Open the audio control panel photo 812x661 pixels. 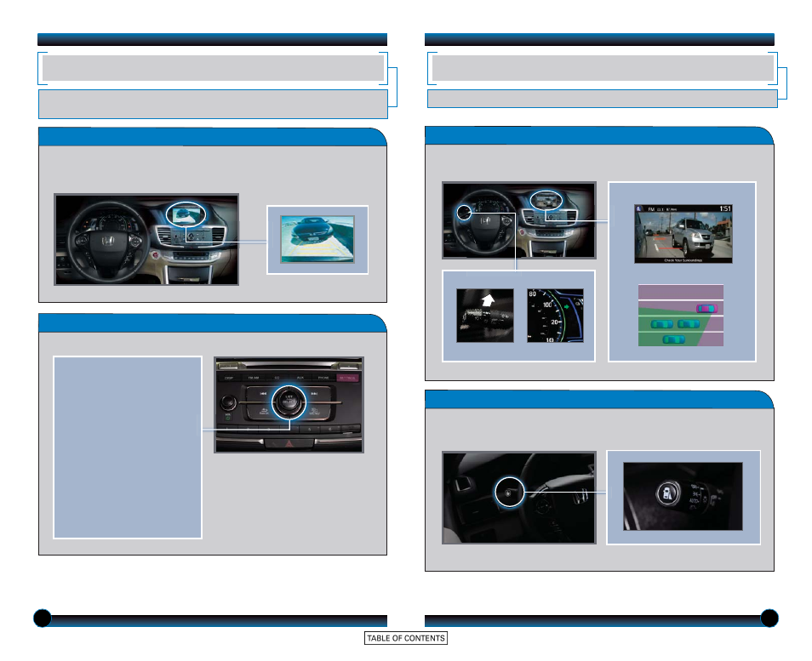(289, 405)
